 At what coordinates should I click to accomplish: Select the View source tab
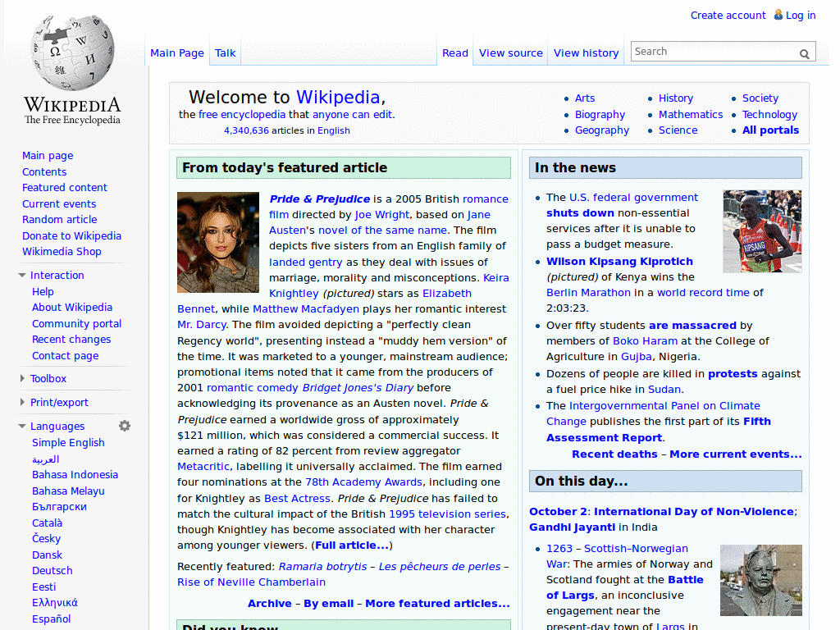[510, 53]
